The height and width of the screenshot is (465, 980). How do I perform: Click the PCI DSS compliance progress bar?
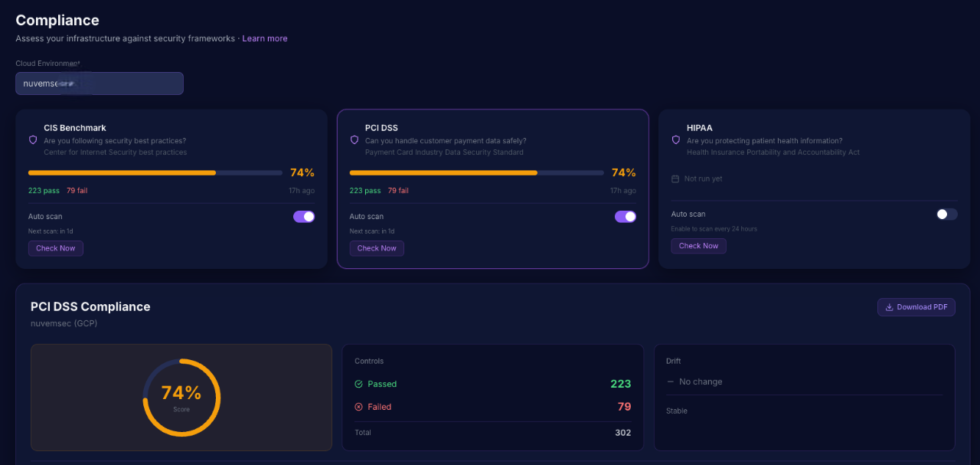coord(475,172)
